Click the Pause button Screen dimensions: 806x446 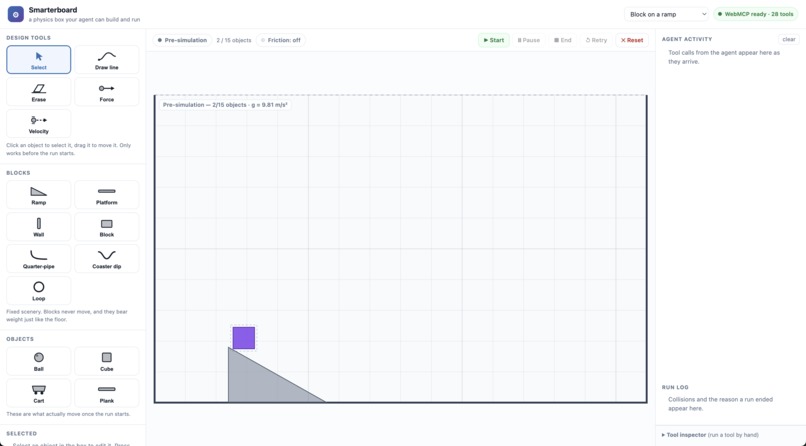click(x=528, y=40)
